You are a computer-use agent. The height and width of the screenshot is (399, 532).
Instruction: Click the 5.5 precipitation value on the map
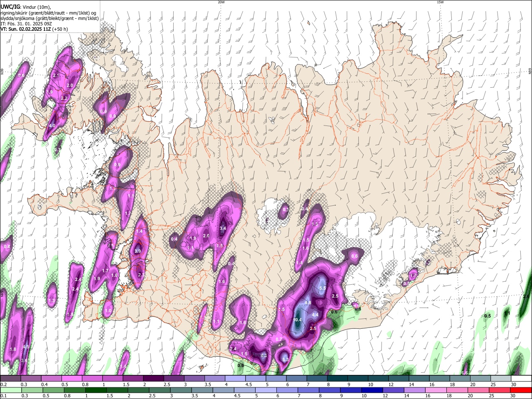click(x=322, y=288)
